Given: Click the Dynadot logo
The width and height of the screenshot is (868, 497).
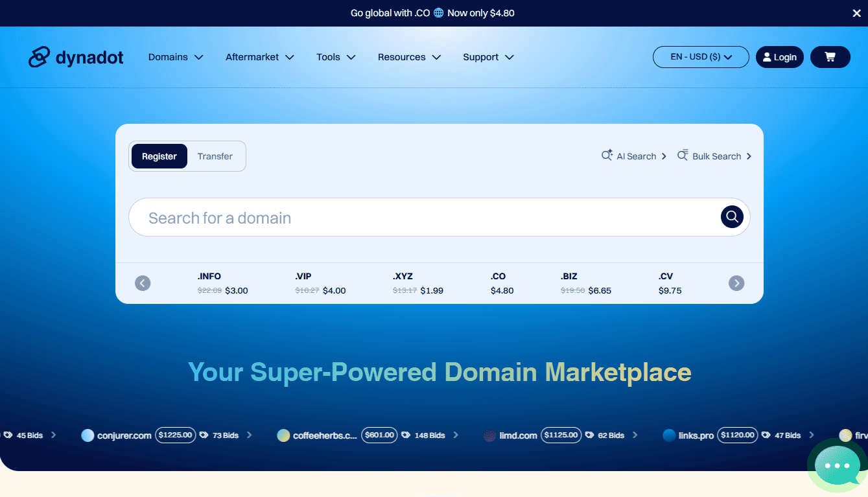Looking at the screenshot, I should (x=75, y=57).
